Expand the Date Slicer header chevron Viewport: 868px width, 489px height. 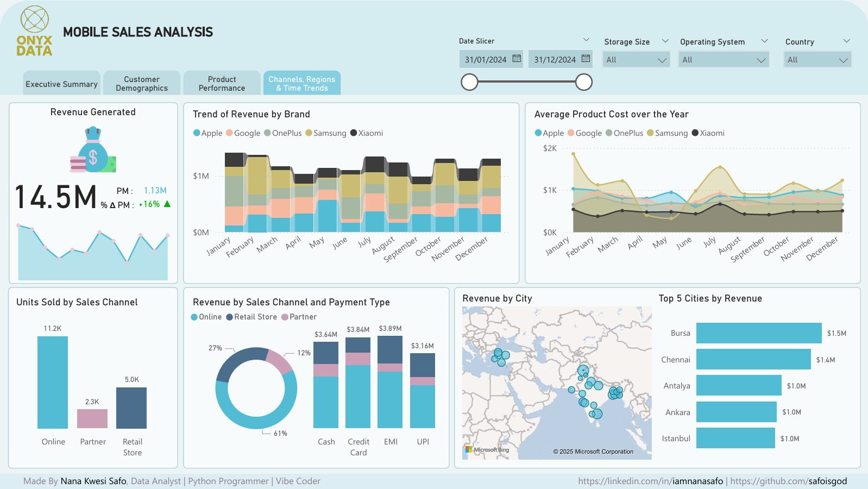[x=586, y=40]
